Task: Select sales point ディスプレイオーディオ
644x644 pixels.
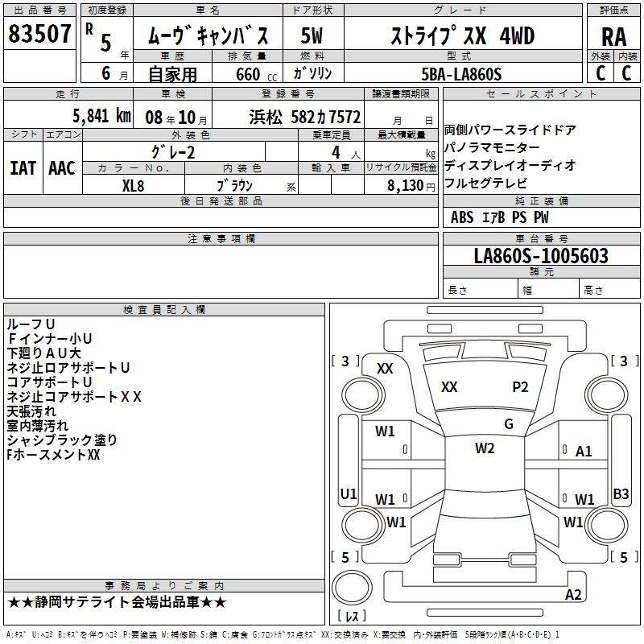Action: [x=510, y=166]
